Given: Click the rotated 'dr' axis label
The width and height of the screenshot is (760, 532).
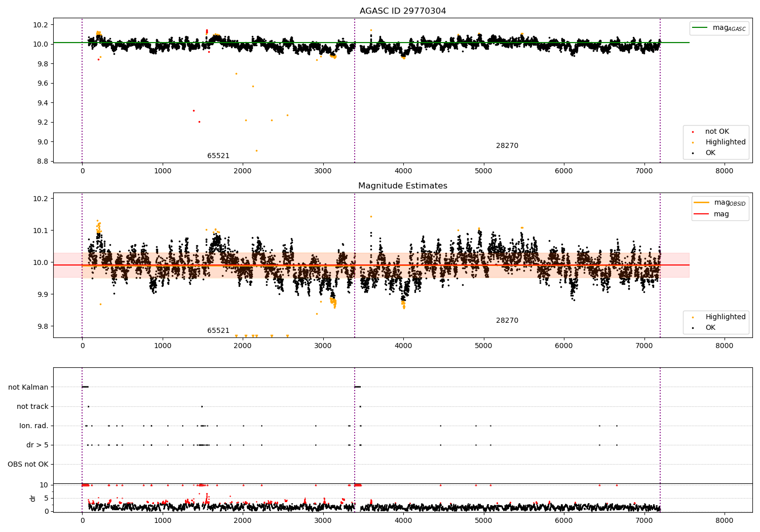Looking at the screenshot, I should click(x=33, y=498).
